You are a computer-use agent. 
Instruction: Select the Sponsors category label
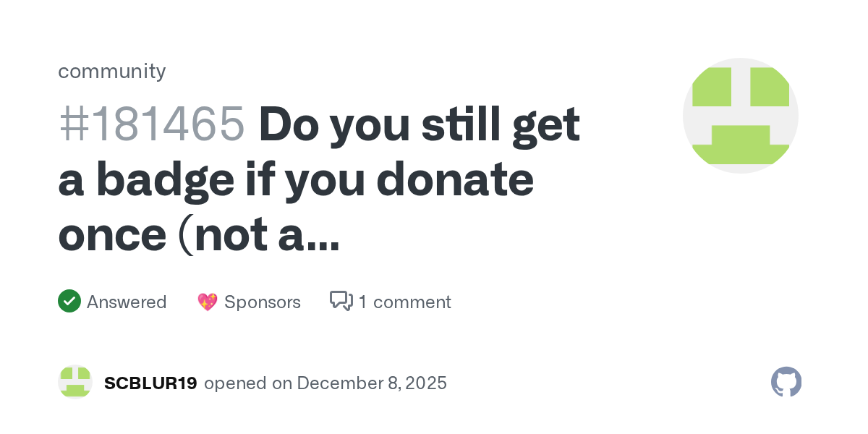262,302
